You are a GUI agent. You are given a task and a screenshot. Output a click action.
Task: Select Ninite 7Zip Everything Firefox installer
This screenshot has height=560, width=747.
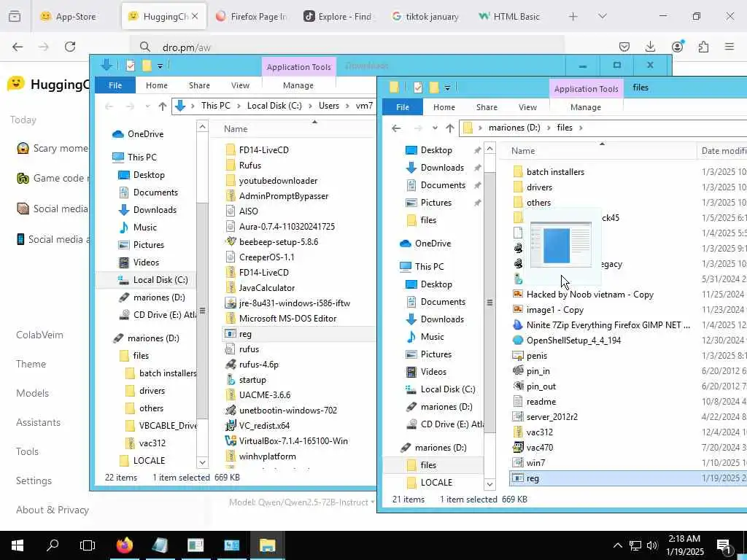click(x=608, y=325)
